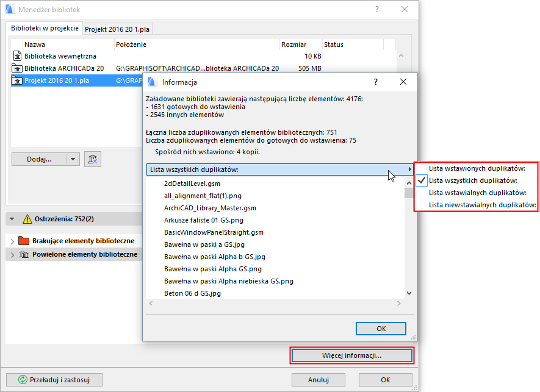Select Bawełna w paski a GS.jpg entry
540x392 pixels.
(x=204, y=244)
